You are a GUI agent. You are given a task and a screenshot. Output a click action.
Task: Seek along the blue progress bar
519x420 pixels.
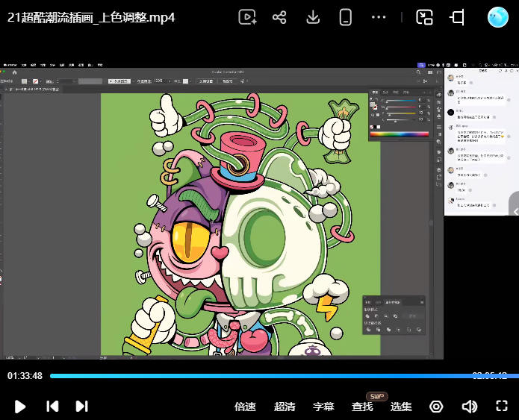(x=285, y=376)
